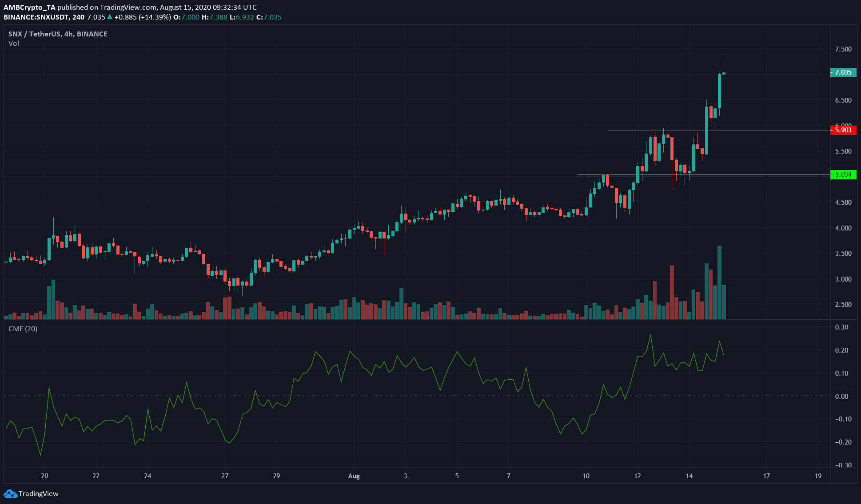This screenshot has width=861, height=504.
Task: Click the open value 'O:7.000'
Action: click(x=186, y=17)
